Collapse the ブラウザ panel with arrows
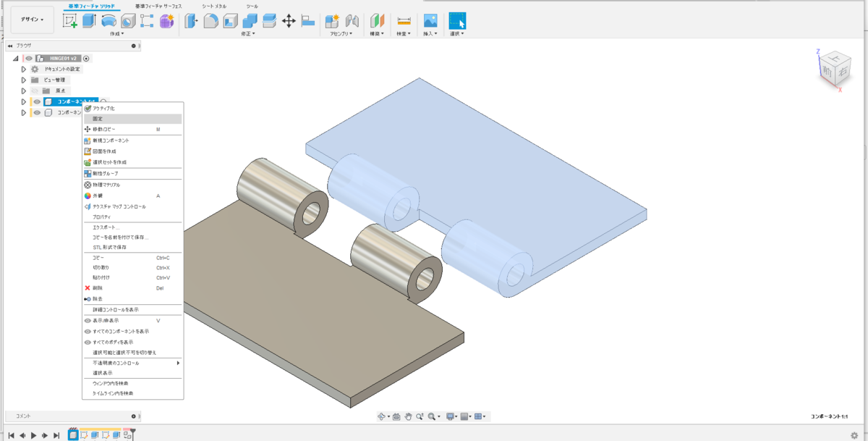Image resolution: width=868 pixels, height=441 pixels. click(x=9, y=46)
